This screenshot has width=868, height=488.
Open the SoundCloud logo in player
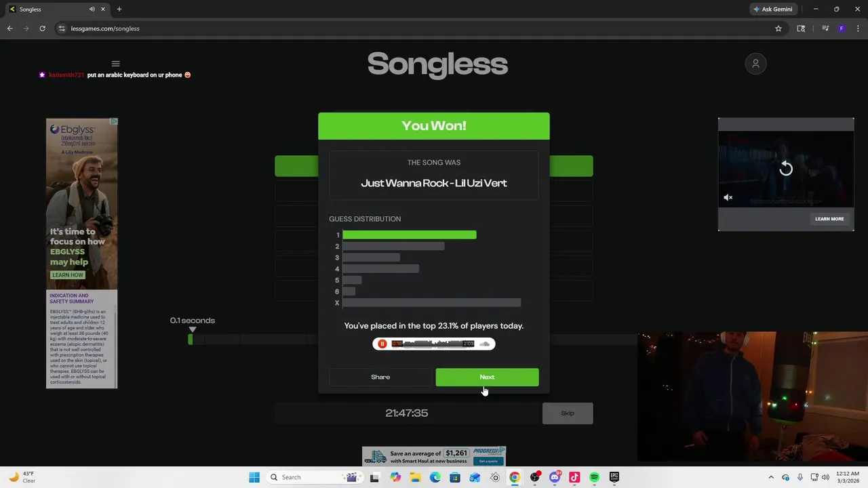[484, 344]
